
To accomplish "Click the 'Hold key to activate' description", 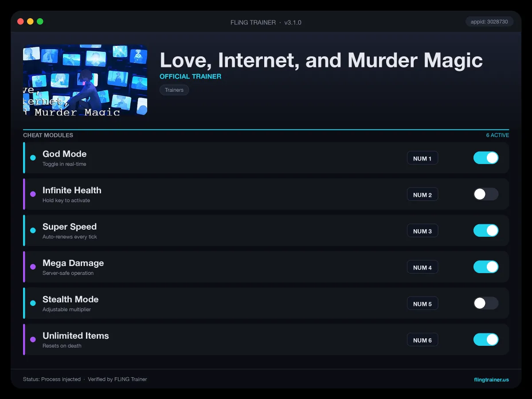I will [66, 200].
